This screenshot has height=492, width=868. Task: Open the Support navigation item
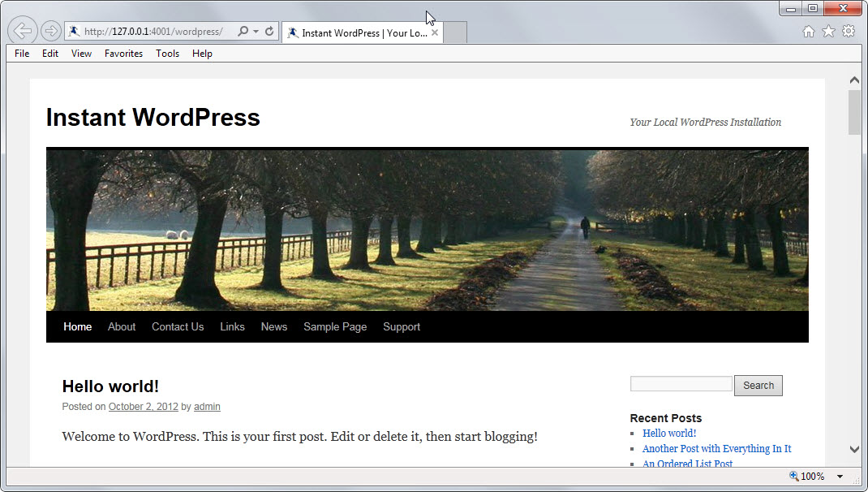pos(402,327)
